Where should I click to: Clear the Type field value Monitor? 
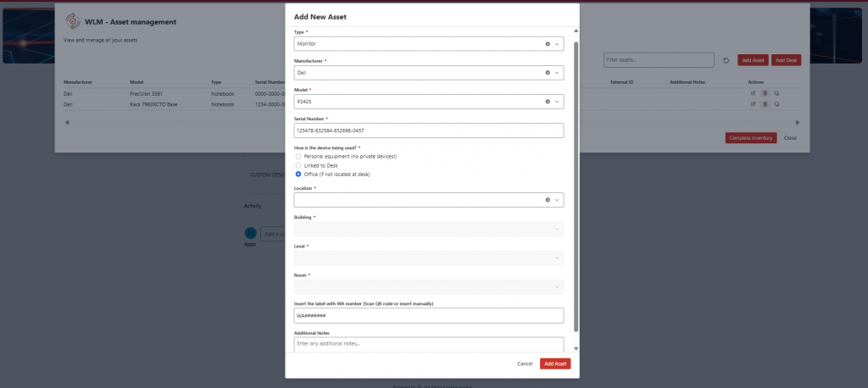(x=547, y=44)
